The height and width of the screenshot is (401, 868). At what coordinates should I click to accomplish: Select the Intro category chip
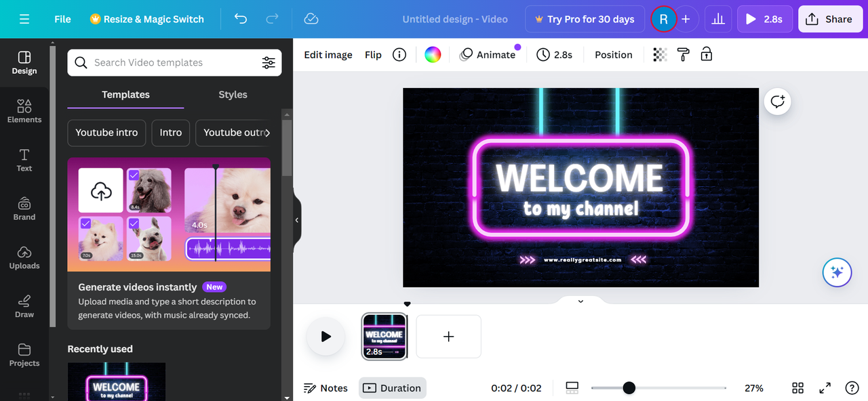171,133
